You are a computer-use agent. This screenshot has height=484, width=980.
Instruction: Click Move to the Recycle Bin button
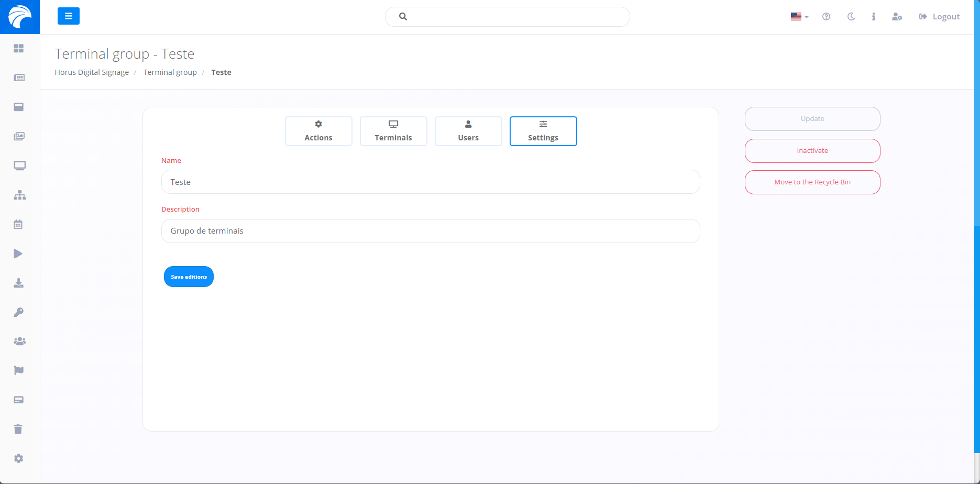812,182
